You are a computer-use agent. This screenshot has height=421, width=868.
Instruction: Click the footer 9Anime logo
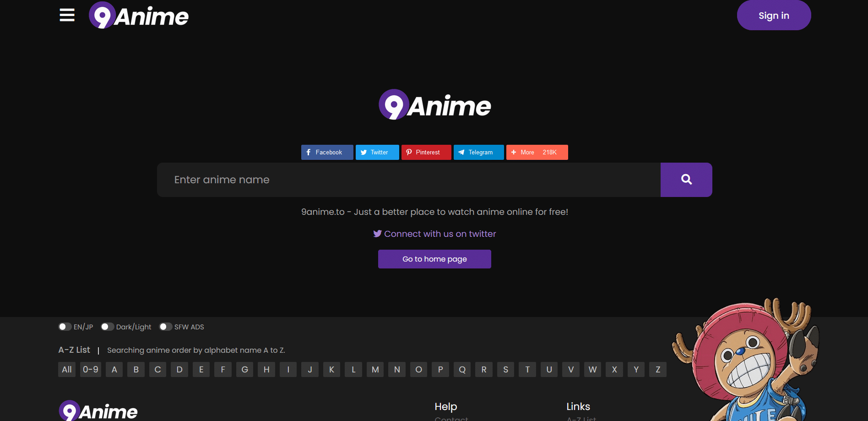click(x=98, y=411)
